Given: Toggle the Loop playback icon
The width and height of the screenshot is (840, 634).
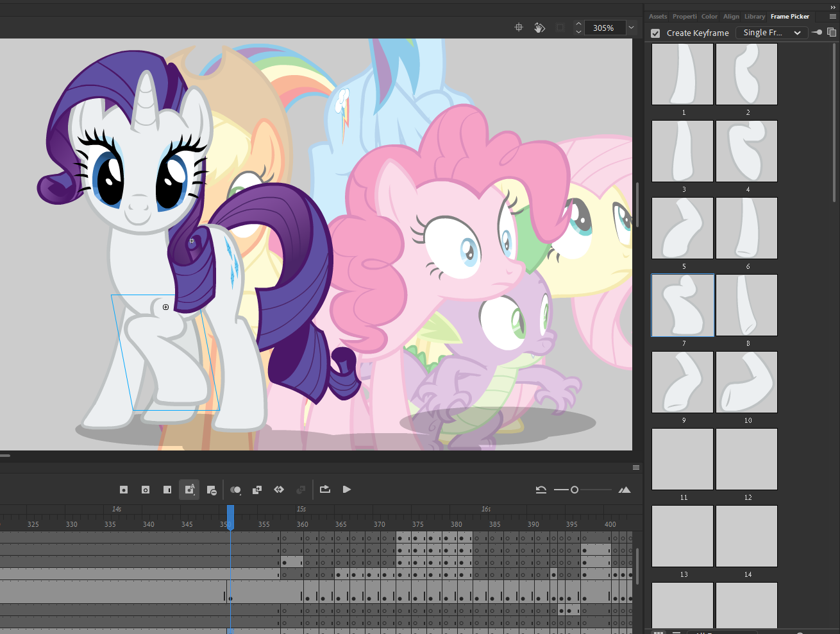Looking at the screenshot, I should point(325,489).
